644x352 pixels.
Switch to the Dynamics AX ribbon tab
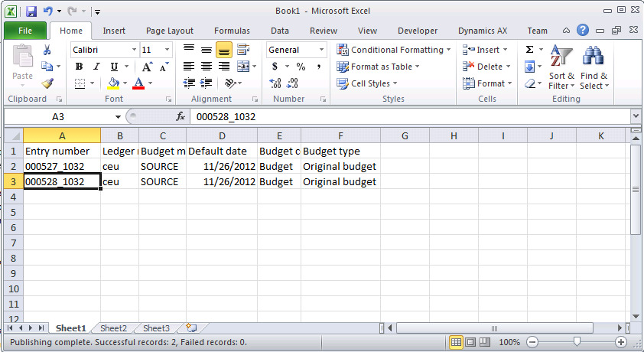(482, 31)
